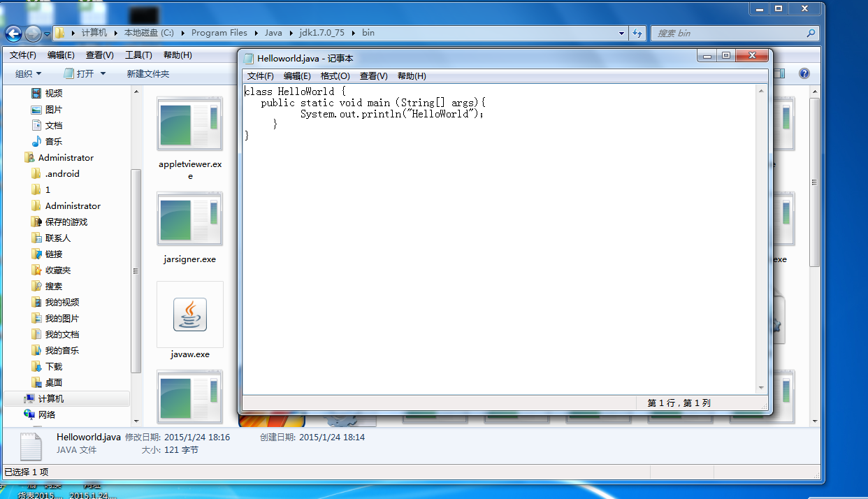Open Notepad 帮助(H) menu
The image size is (868, 499).
(x=412, y=75)
